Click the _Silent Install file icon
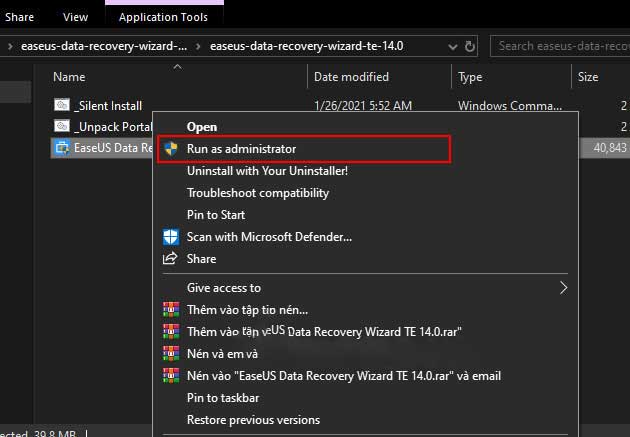Image resolution: width=630 pixels, height=437 pixels. tap(62, 105)
